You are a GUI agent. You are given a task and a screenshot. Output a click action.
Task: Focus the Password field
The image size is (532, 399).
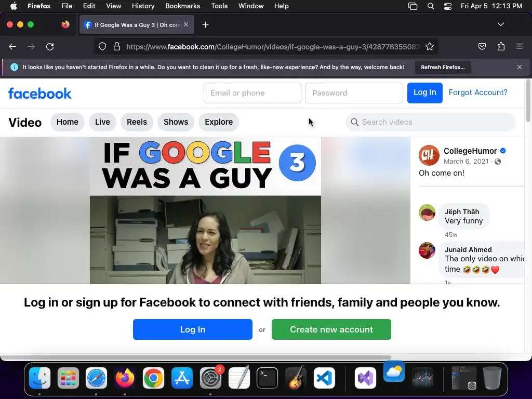pos(354,93)
